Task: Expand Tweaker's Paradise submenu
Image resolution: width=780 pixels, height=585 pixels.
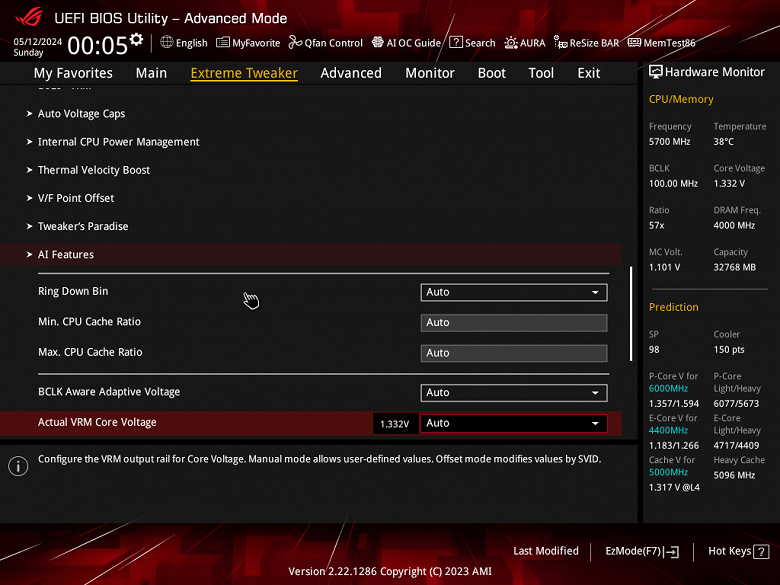Action: click(x=83, y=226)
